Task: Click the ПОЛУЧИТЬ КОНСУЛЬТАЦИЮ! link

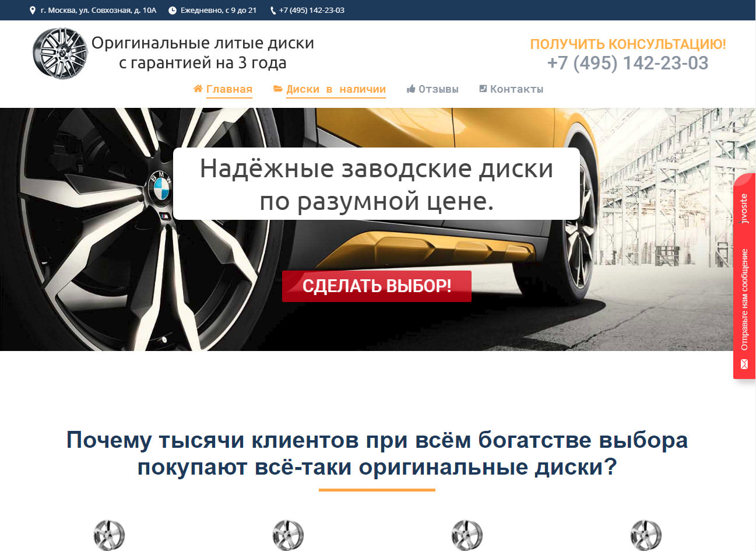Action: click(x=628, y=44)
